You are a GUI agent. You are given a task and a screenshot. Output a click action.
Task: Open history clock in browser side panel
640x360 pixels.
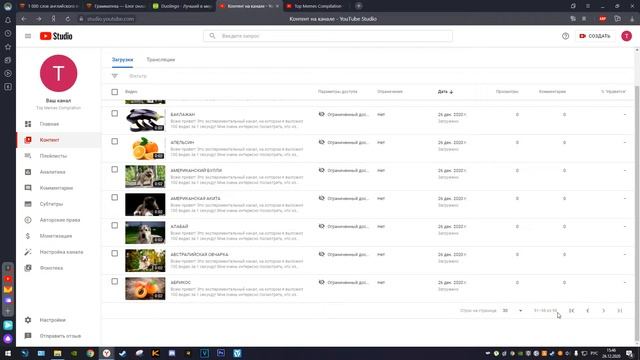pyautogui.click(x=8, y=33)
